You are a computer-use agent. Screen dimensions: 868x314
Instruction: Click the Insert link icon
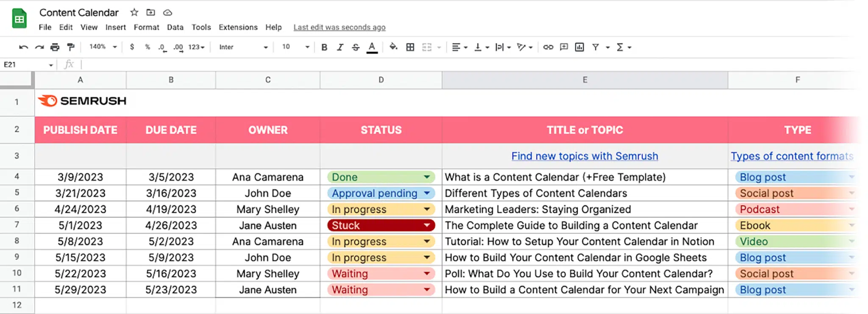click(548, 47)
